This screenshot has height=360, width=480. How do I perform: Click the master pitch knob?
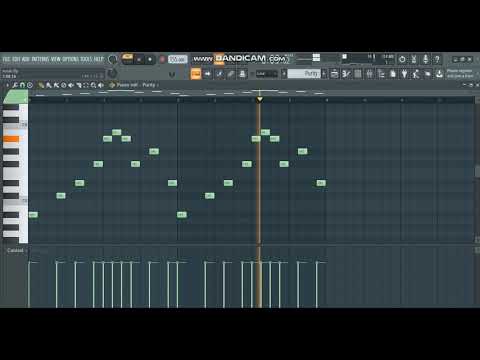pos(113,73)
